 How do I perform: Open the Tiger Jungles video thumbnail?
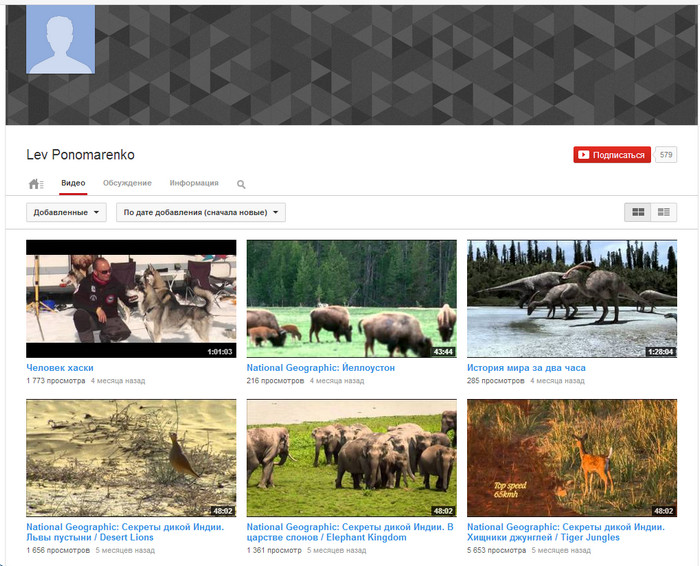[x=572, y=458]
